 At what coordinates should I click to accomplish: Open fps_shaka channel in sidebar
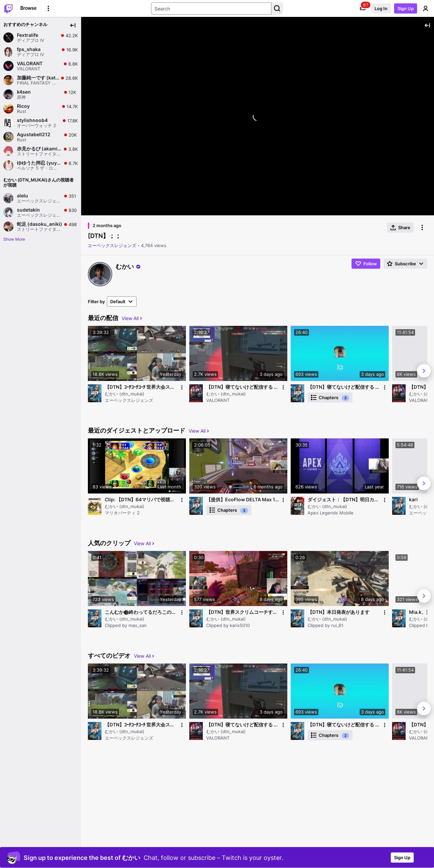(41, 52)
